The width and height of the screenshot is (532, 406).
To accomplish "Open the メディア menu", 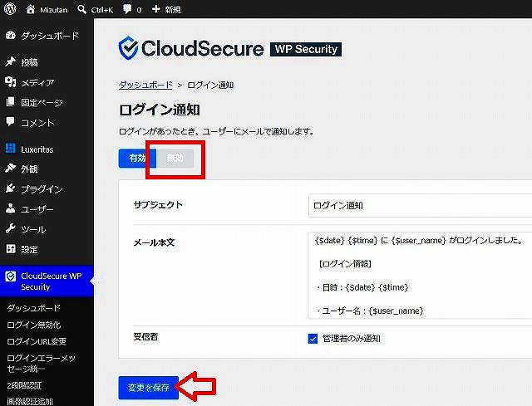I will (x=37, y=82).
